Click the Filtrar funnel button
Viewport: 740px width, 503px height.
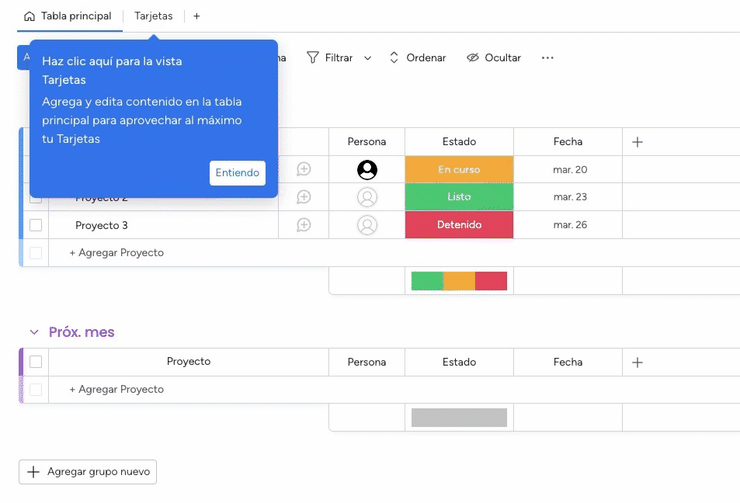point(329,58)
